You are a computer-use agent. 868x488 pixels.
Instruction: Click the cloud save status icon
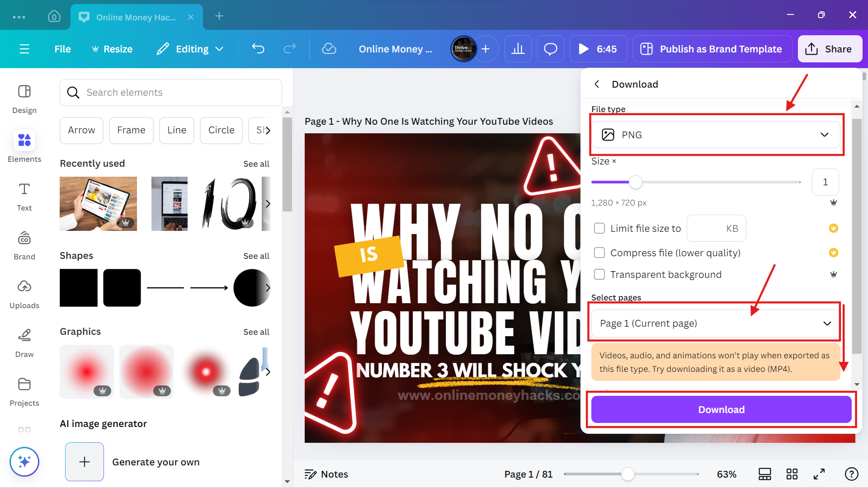click(329, 49)
